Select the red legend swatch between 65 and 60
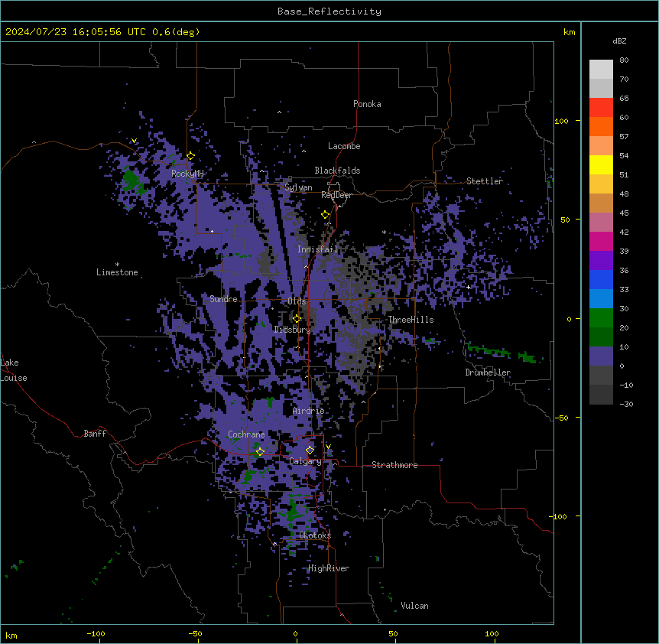 [x=601, y=108]
